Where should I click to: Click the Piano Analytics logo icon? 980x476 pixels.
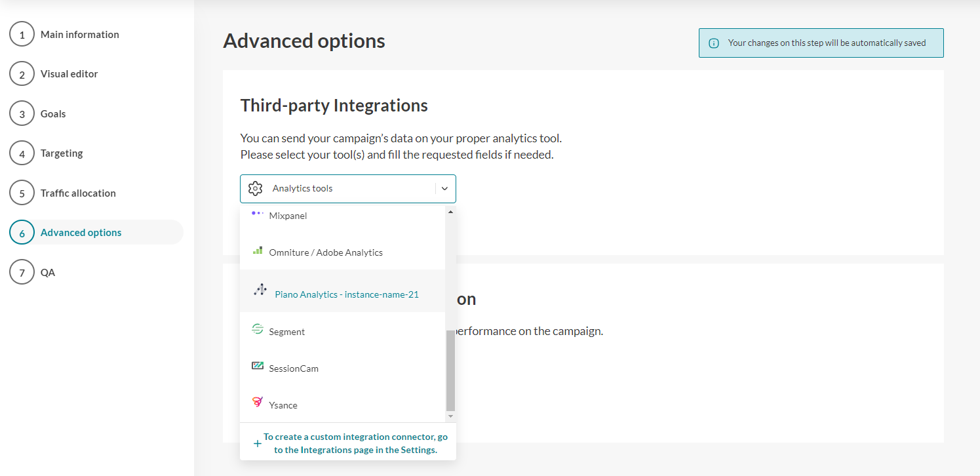tap(260, 290)
